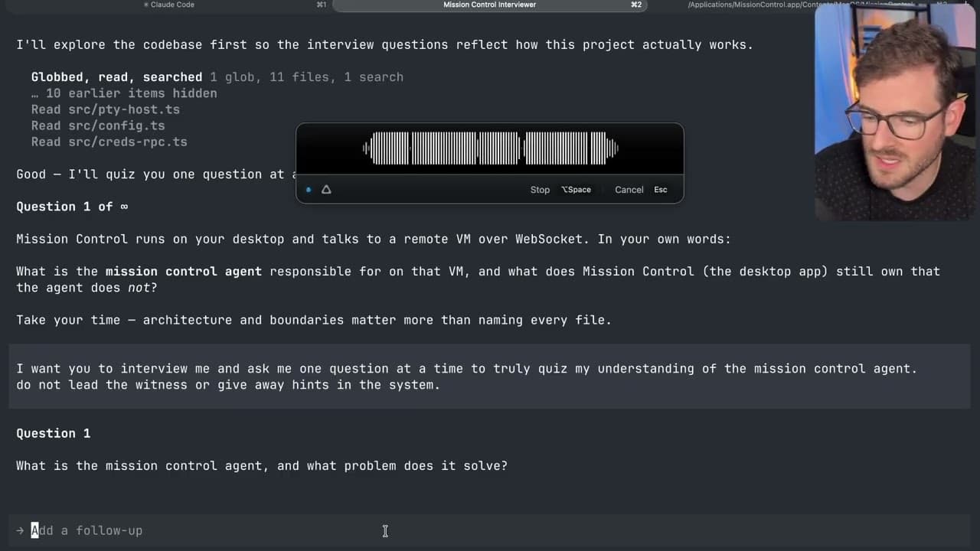Viewport: 980px width, 551px height.
Task: Click the 'Question 1 of ∞' heading
Action: (x=72, y=207)
